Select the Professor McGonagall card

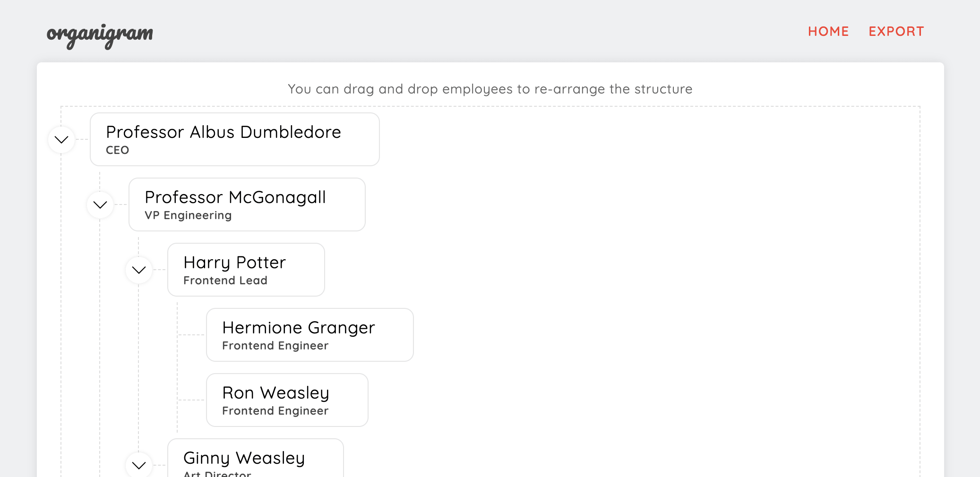[x=247, y=204]
